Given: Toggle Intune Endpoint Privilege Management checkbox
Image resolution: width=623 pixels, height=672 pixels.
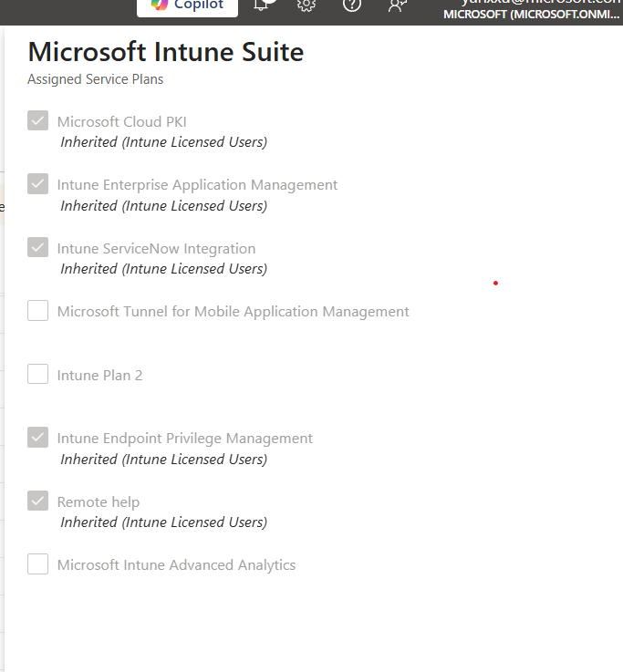Looking at the screenshot, I should pos(37,437).
